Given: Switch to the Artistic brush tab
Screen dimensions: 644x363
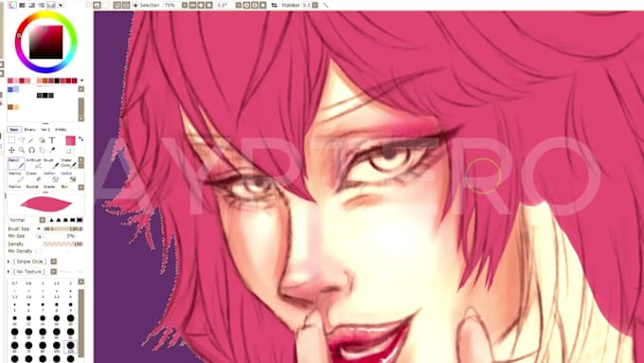Looking at the screenshot, I should [x=61, y=130].
